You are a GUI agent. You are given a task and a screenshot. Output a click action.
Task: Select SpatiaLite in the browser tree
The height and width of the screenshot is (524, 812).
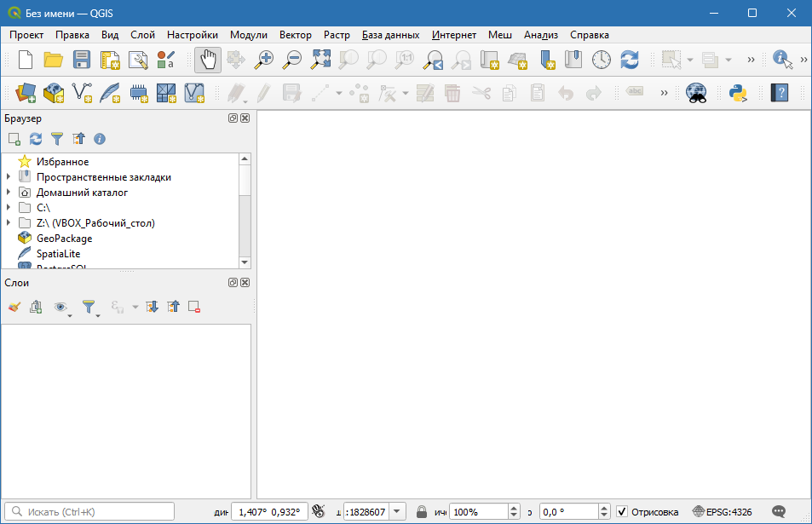click(58, 254)
